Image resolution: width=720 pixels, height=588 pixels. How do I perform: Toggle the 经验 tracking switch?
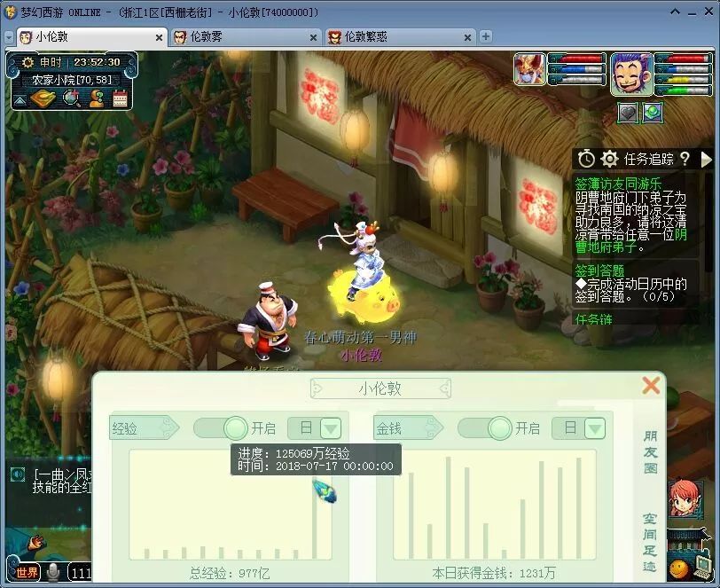(221, 428)
